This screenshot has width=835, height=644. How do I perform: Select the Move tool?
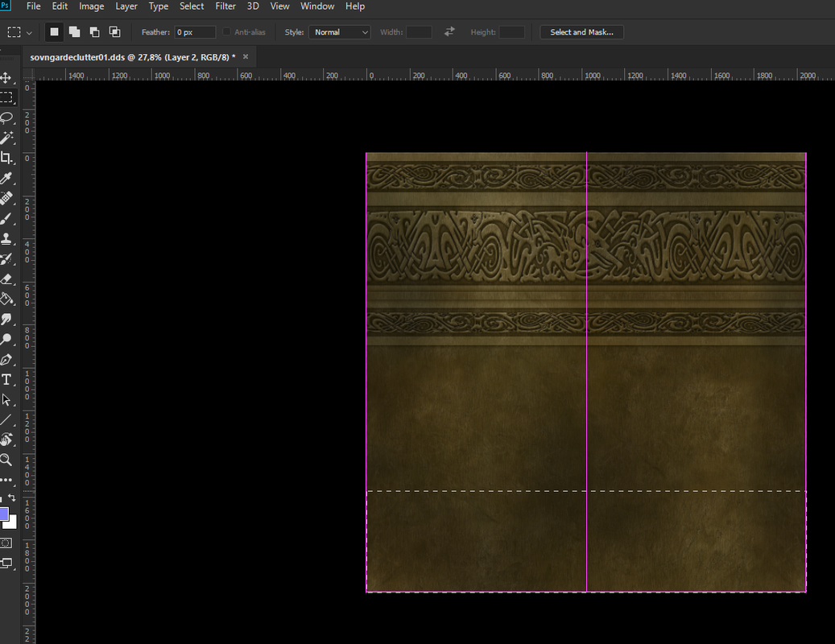(6, 78)
